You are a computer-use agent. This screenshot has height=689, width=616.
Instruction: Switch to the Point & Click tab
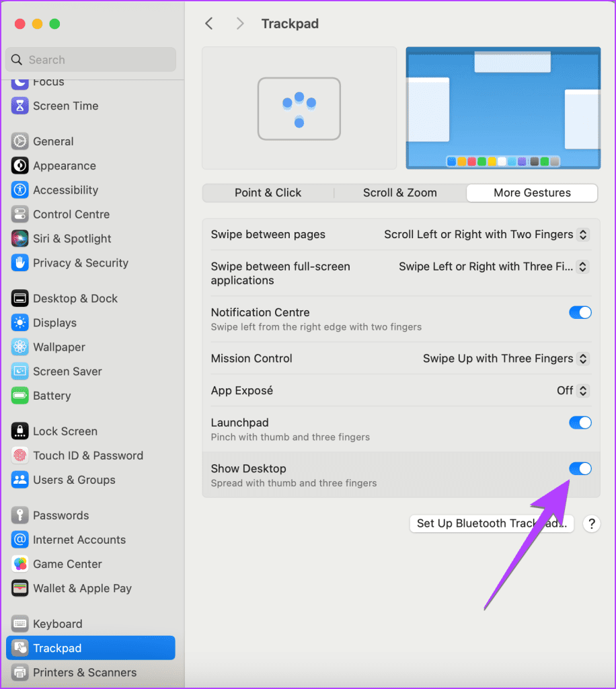pyautogui.click(x=268, y=192)
